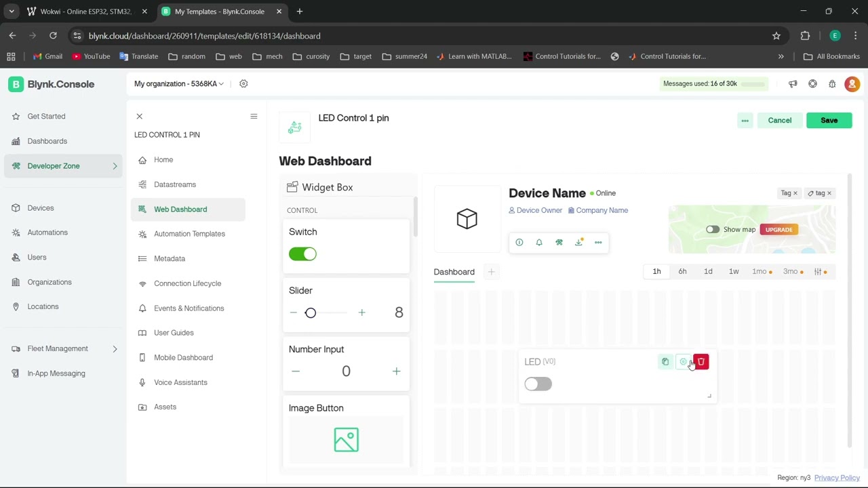Screen dimensions: 868x488
Task: Add a new dashboard tab with plus
Action: point(491,272)
